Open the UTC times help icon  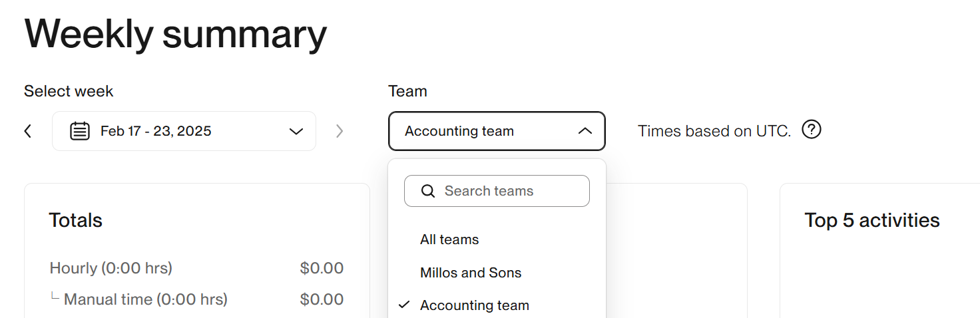[811, 130]
